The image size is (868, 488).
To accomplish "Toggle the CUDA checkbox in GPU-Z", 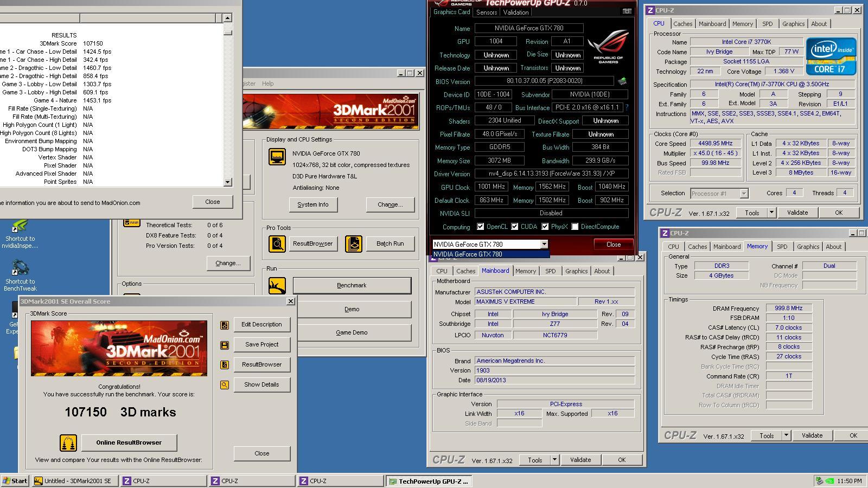I will tap(514, 227).
